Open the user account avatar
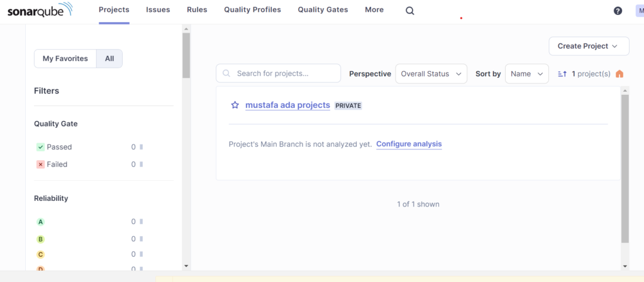Image resolution: width=644 pixels, height=282 pixels. [x=638, y=11]
